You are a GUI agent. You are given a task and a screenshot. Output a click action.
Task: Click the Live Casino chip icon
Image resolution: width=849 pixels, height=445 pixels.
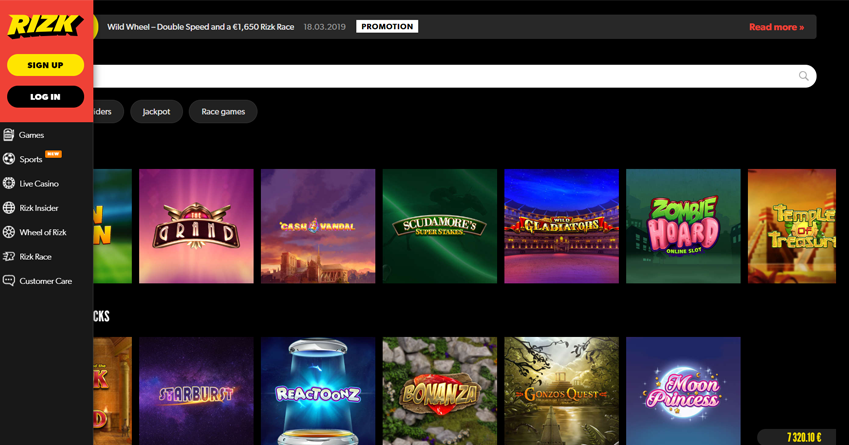pos(9,183)
